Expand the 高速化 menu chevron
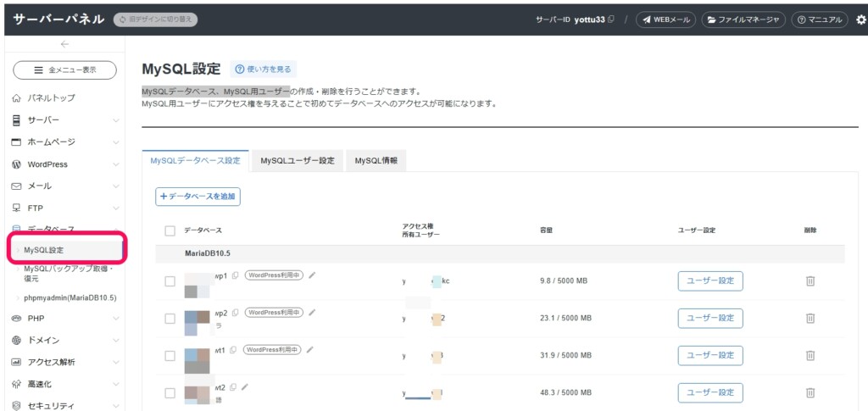This screenshot has height=411, width=868. pyautogui.click(x=115, y=384)
